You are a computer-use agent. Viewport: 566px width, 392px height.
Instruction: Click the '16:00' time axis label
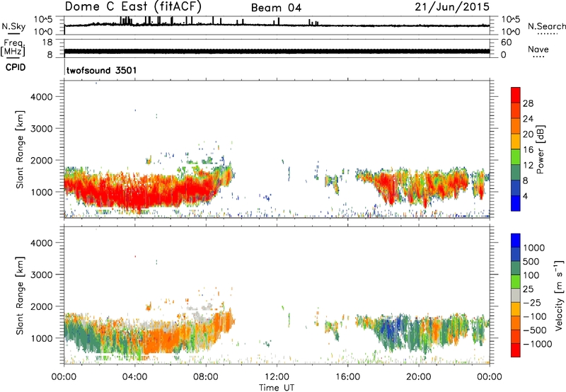[x=347, y=377]
